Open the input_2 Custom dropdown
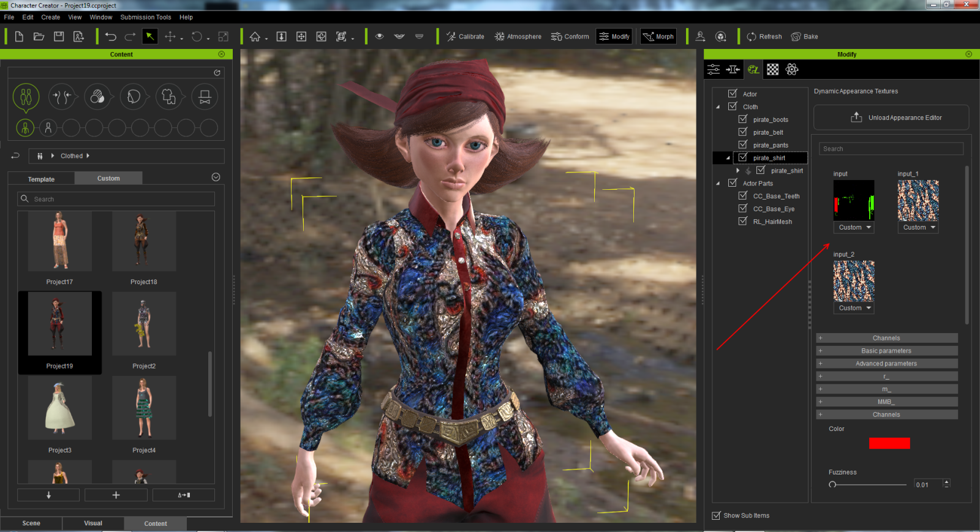Screen dimensions: 980x532 tap(854, 308)
